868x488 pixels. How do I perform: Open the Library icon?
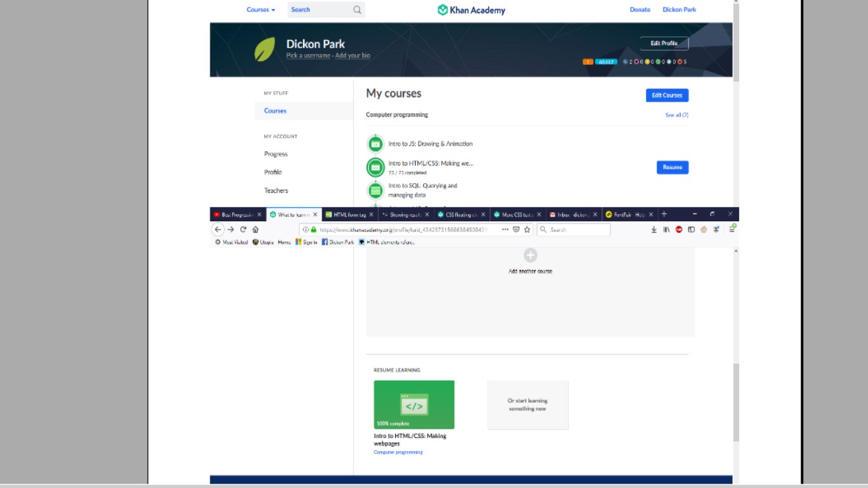coord(667,229)
